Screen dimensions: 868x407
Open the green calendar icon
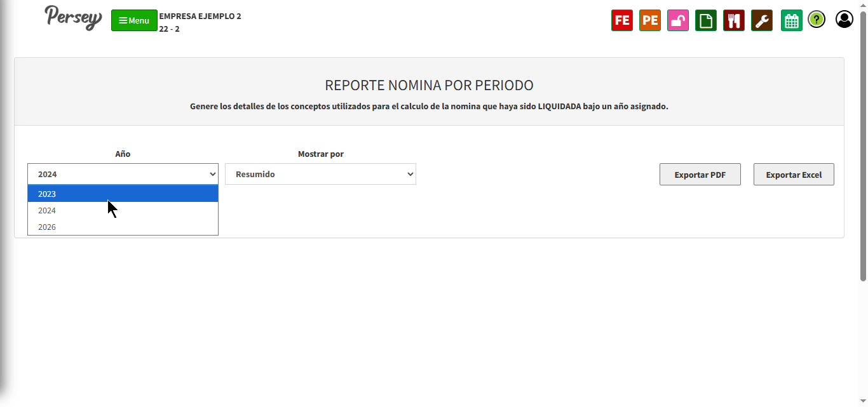(792, 20)
